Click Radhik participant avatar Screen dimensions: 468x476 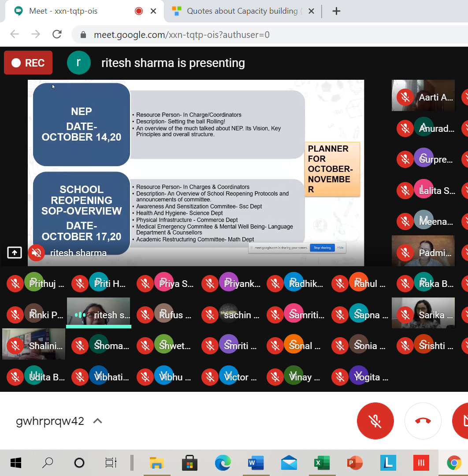tap(294, 282)
